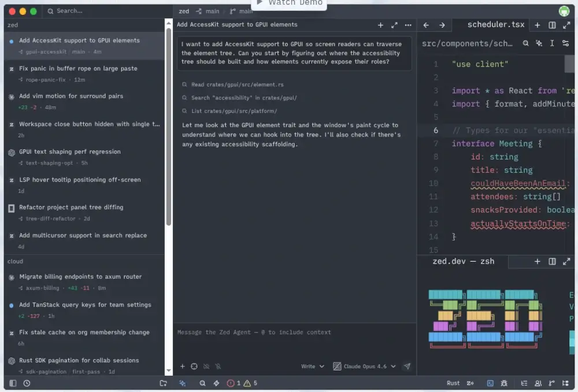
Task: Expand Read crates/gpui/src/element.rs tool call
Action: coord(233,85)
